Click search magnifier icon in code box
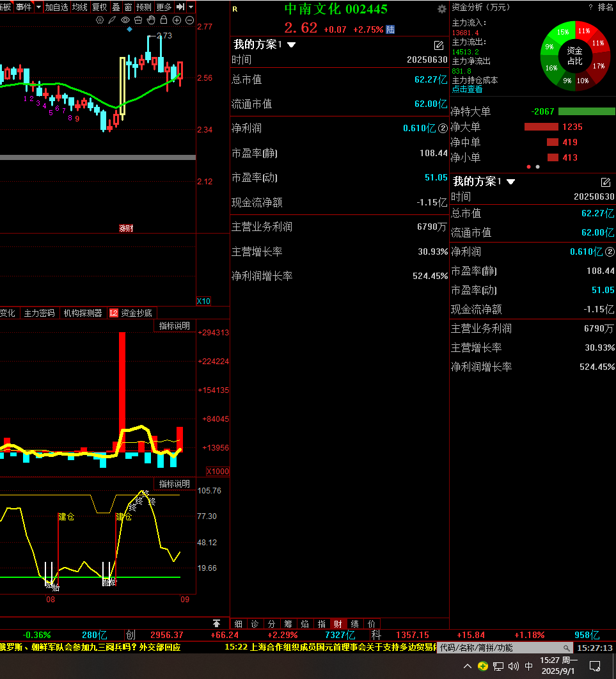 (566, 648)
